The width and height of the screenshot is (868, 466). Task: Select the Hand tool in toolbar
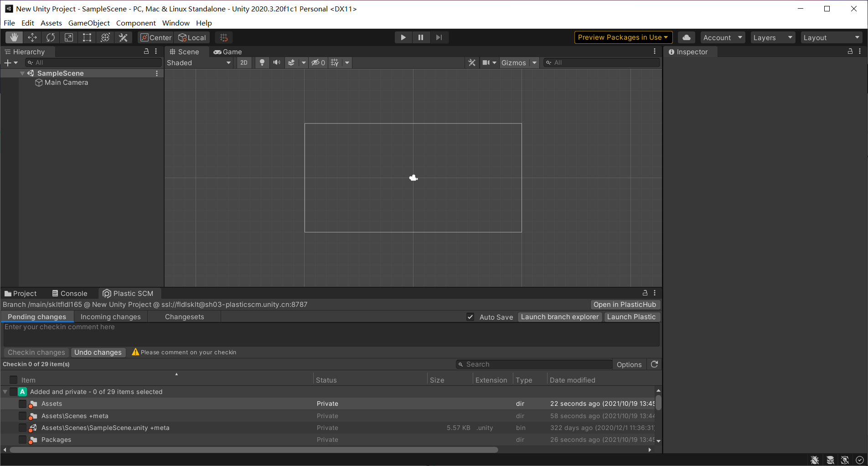14,37
